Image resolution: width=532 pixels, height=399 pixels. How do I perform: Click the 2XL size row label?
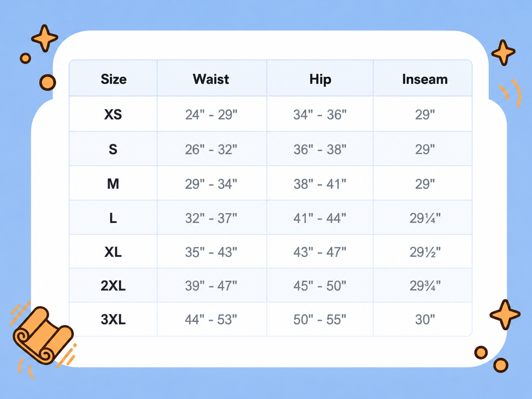pyautogui.click(x=113, y=286)
